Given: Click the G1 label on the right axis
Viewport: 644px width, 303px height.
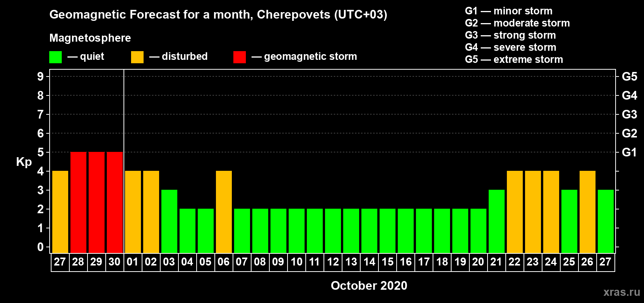Looking at the screenshot, I should [x=630, y=152].
